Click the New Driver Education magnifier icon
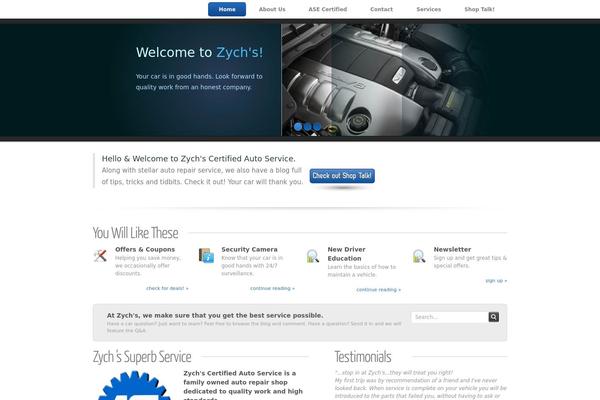 coord(313,256)
